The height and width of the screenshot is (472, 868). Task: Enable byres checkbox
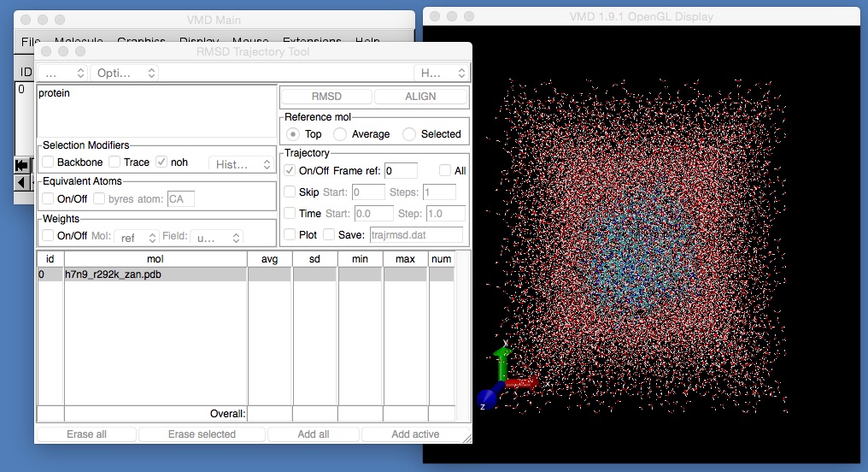coord(99,198)
